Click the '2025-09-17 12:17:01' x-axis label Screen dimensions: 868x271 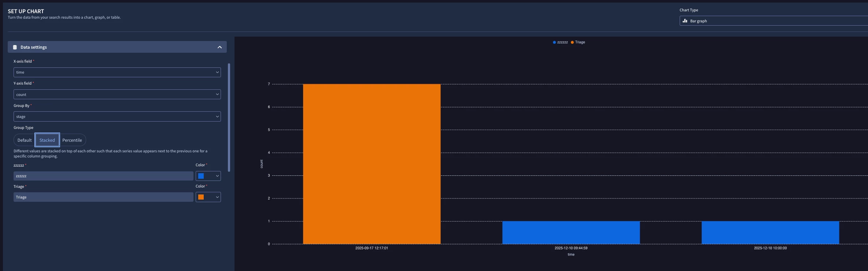pos(372,248)
